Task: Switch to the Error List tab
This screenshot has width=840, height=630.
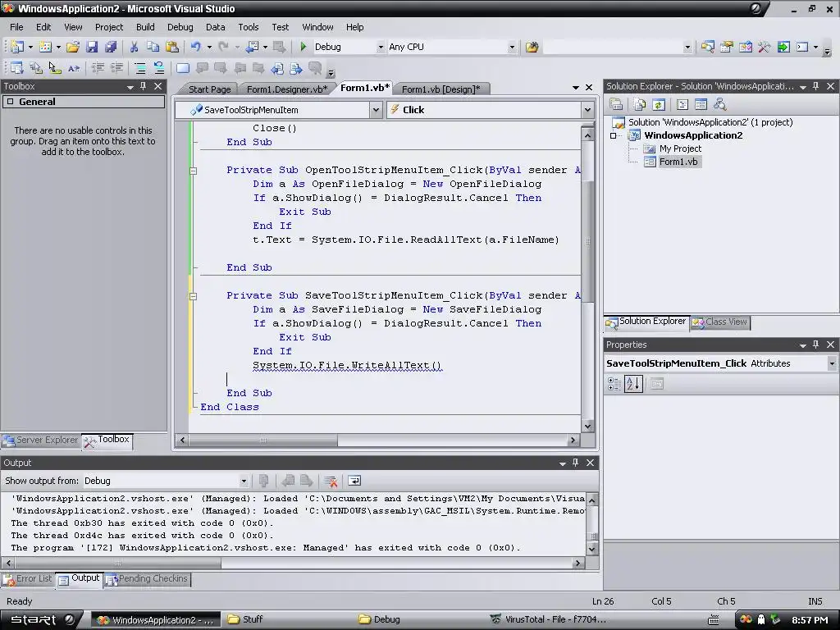Action: coord(28,579)
